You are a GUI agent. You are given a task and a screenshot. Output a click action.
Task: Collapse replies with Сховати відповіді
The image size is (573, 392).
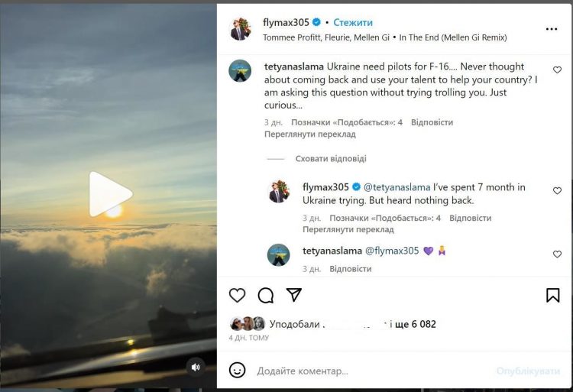pos(331,159)
